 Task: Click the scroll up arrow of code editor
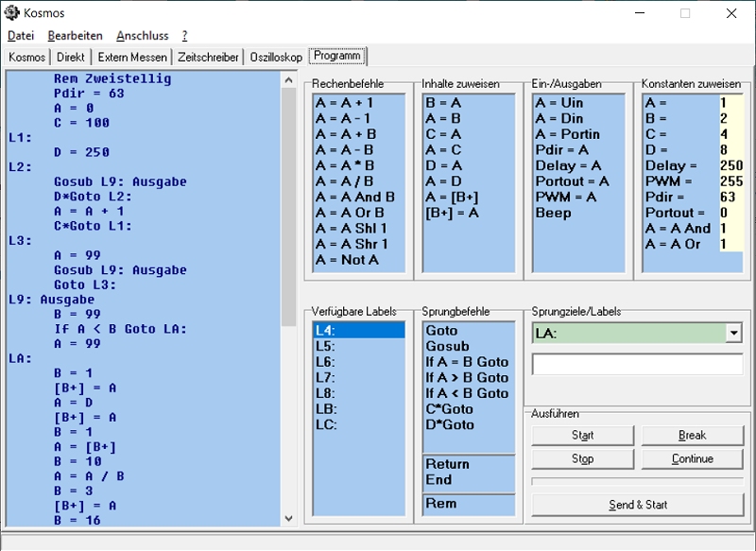click(290, 80)
